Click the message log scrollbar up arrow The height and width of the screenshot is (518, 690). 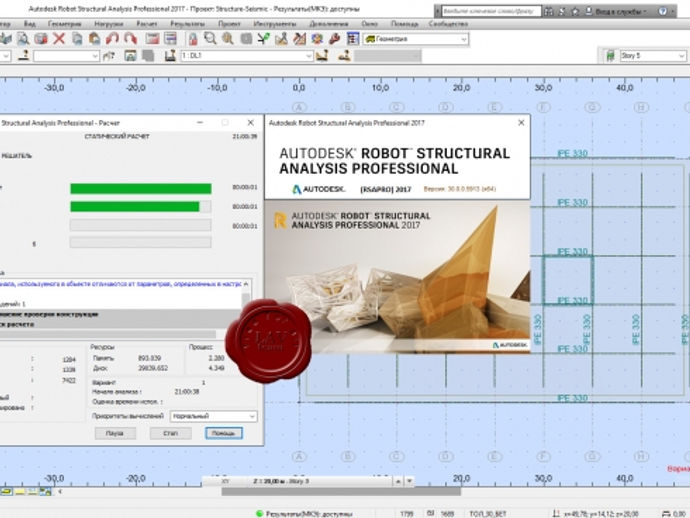click(x=246, y=284)
